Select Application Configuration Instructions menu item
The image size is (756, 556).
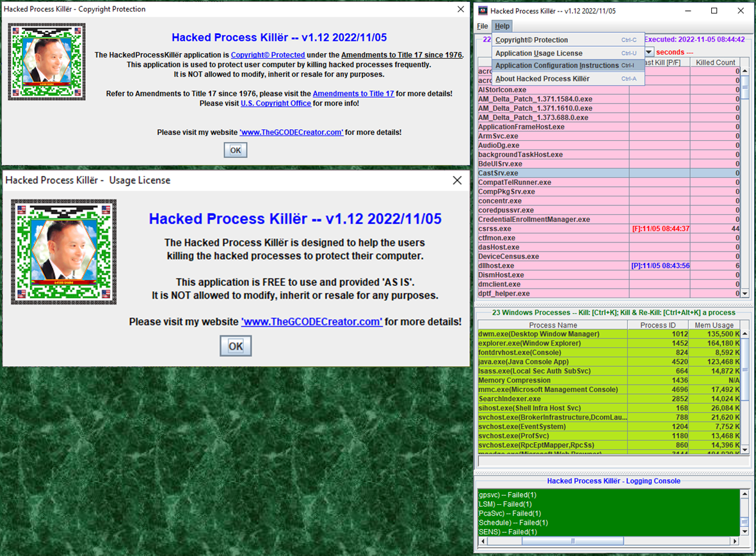tap(557, 65)
